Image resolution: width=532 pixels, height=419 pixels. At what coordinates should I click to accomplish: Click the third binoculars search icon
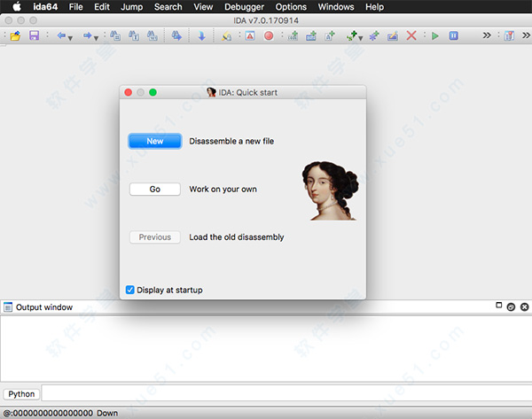[x=152, y=35]
